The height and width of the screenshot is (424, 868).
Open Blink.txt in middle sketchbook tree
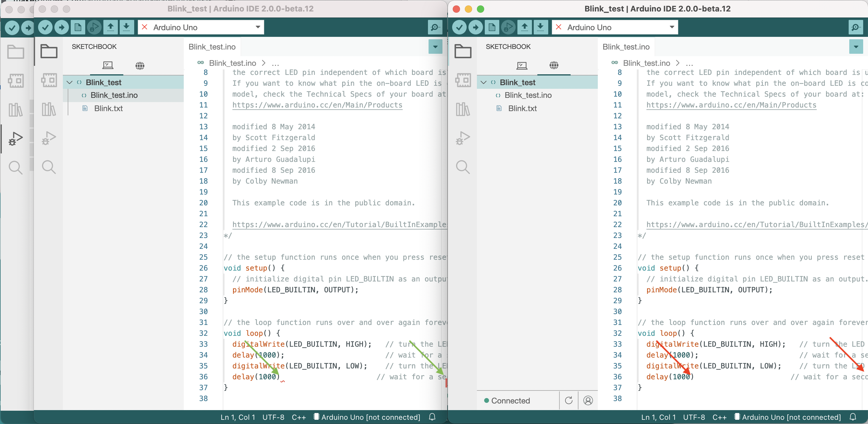point(123,108)
